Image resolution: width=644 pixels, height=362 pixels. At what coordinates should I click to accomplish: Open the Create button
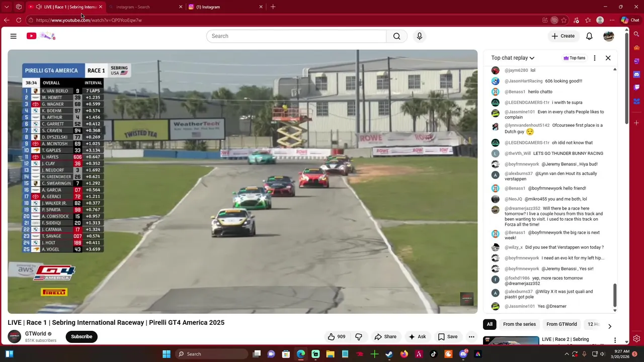tap(563, 36)
